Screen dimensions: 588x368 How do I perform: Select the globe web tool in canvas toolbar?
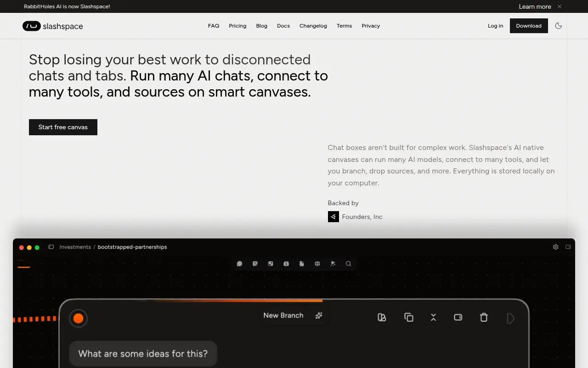pos(317,264)
